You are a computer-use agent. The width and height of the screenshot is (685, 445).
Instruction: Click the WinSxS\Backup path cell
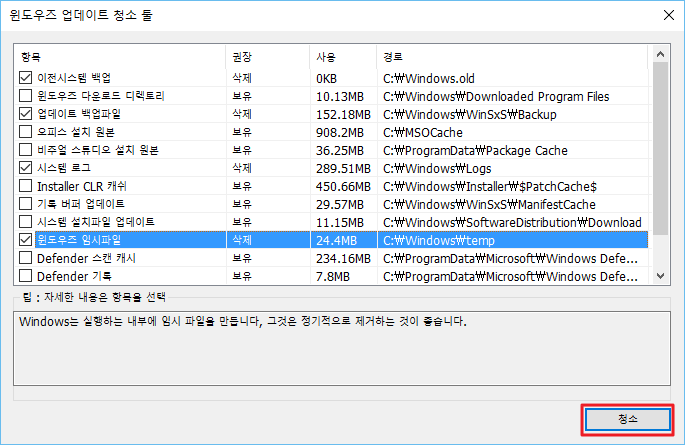point(470,114)
